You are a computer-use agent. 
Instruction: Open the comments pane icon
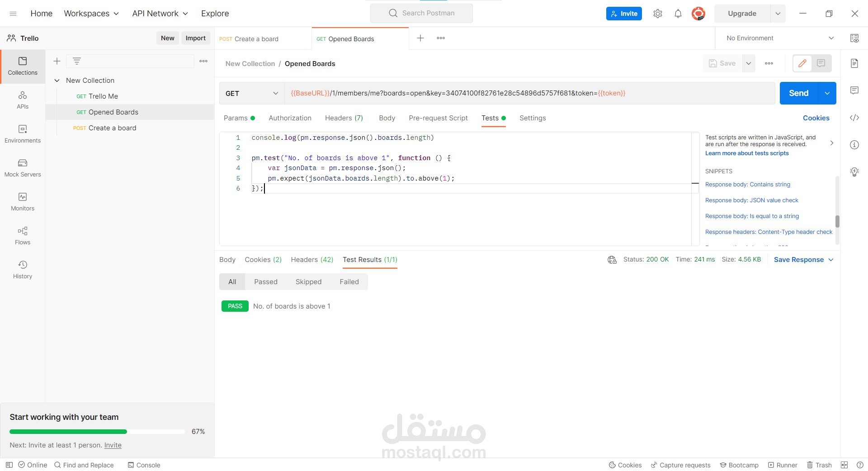click(x=854, y=90)
